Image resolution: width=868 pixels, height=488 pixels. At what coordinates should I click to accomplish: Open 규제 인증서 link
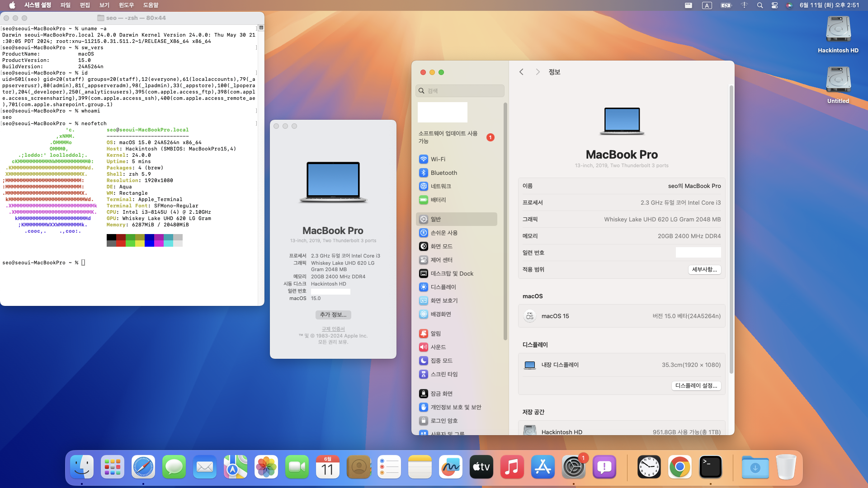tap(333, 329)
